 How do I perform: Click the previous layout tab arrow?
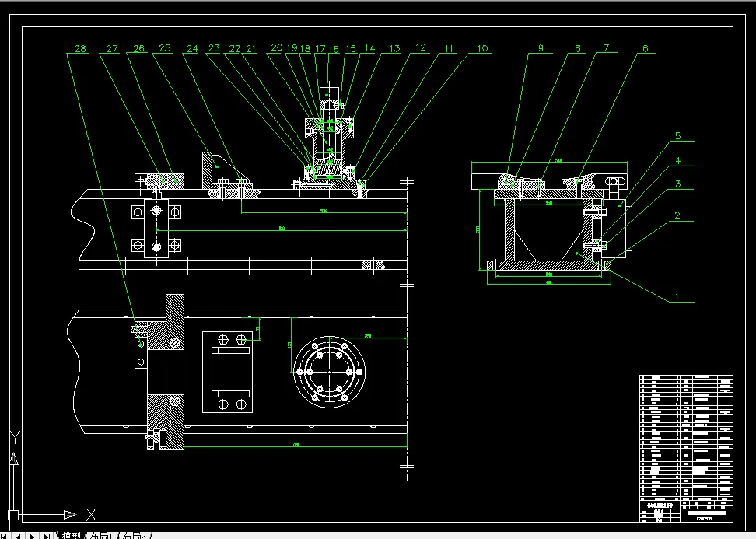pyautogui.click(x=19, y=536)
